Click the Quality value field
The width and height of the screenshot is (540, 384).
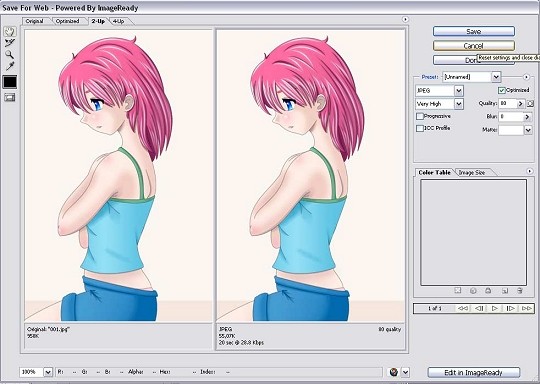(x=508, y=103)
